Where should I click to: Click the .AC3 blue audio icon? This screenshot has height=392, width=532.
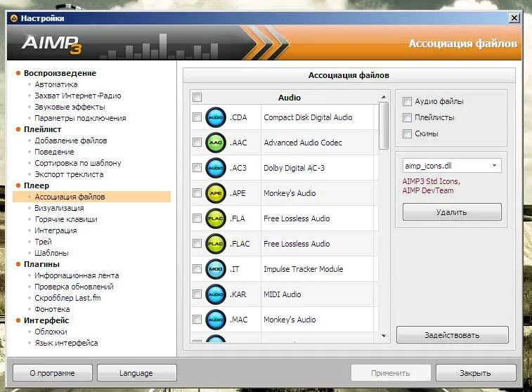click(216, 168)
